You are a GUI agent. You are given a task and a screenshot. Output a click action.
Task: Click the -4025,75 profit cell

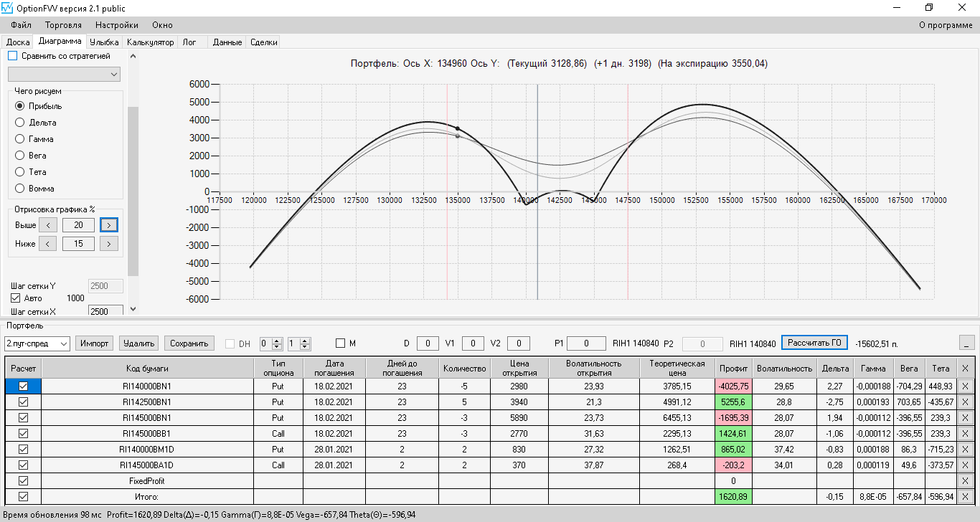733,386
